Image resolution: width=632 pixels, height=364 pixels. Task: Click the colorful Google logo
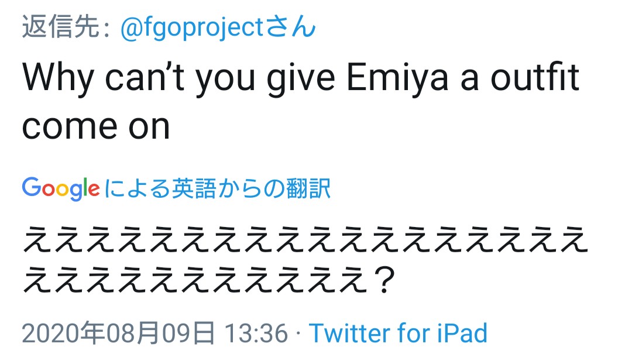pos(61,188)
